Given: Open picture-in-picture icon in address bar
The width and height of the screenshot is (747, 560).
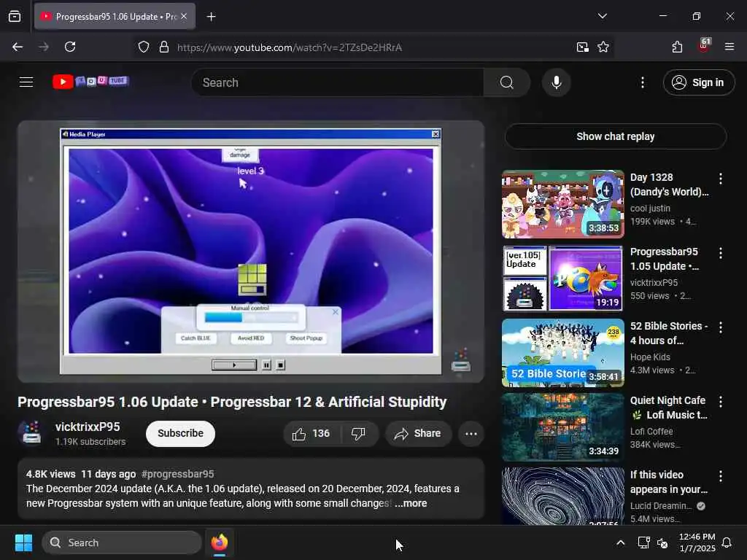Looking at the screenshot, I should point(582,47).
